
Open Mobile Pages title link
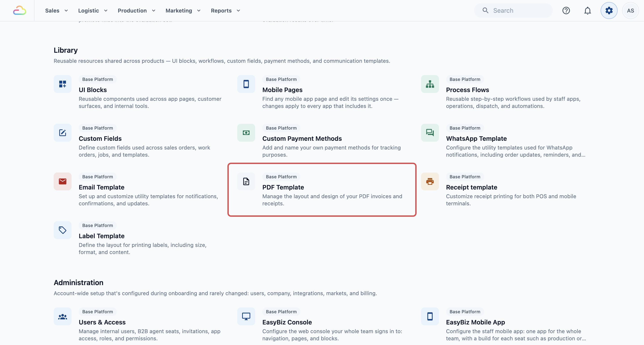282,90
